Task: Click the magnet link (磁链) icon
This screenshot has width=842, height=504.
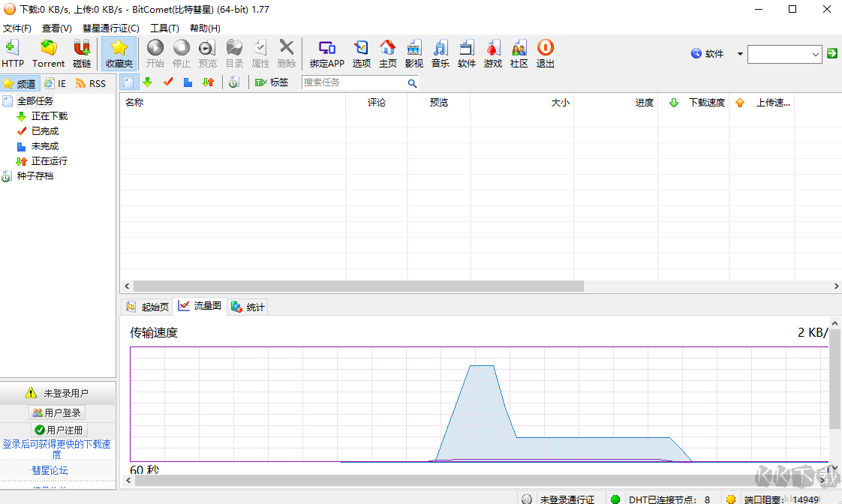Action: 81,53
